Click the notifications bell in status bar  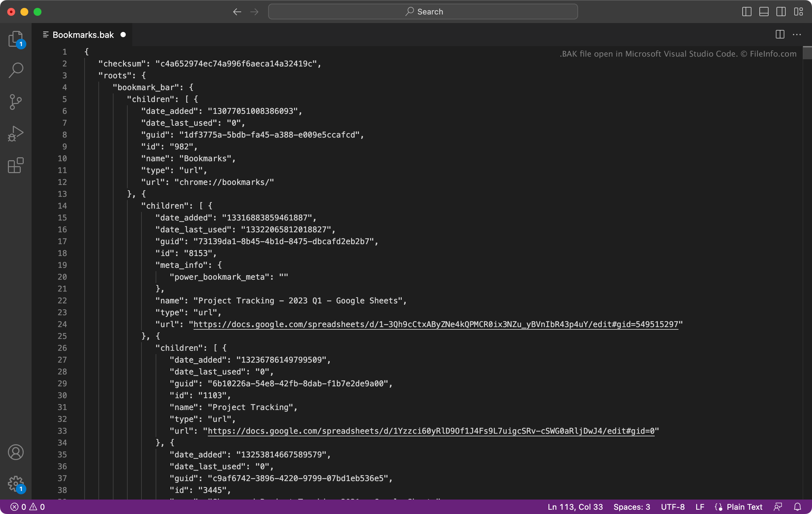pyautogui.click(x=797, y=506)
